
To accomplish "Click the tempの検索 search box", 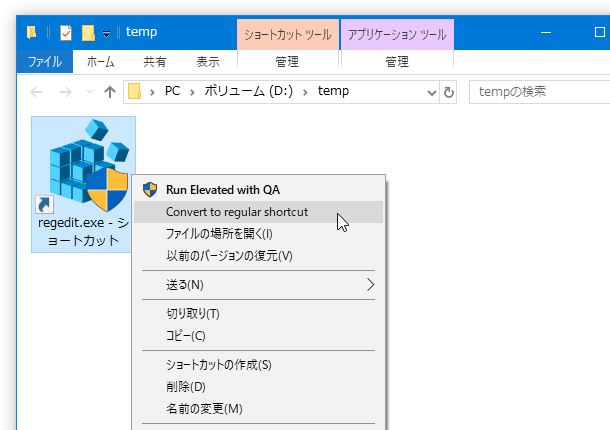I will pos(541,92).
